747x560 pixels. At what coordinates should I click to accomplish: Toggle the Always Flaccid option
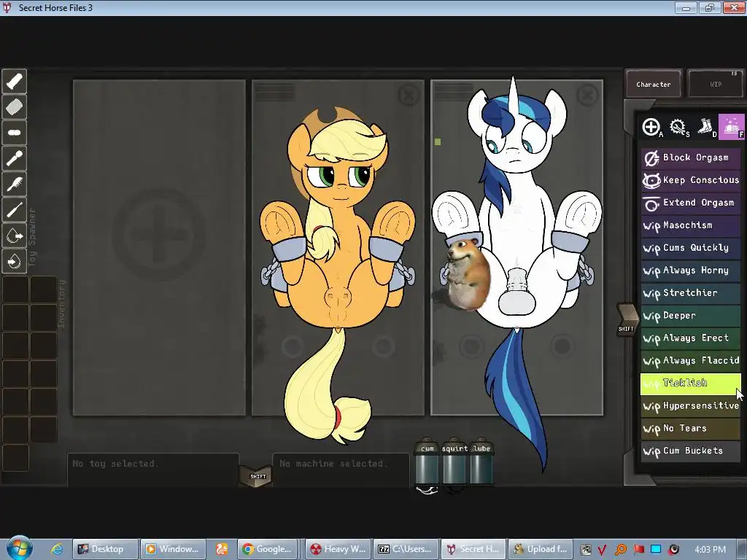pos(690,360)
